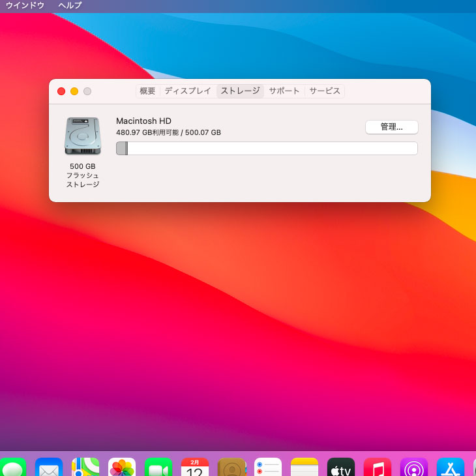Open the Podcasts dock icon
This screenshot has width=476, height=476.
[414, 468]
